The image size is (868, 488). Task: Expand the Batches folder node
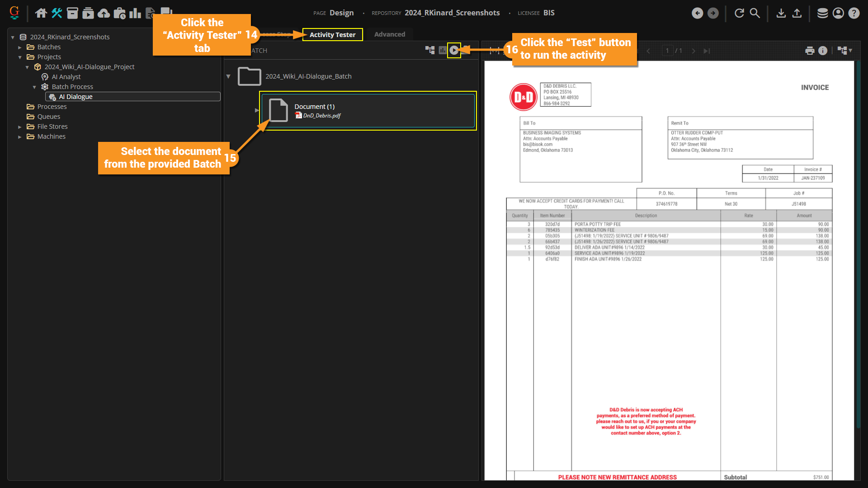[x=20, y=47]
